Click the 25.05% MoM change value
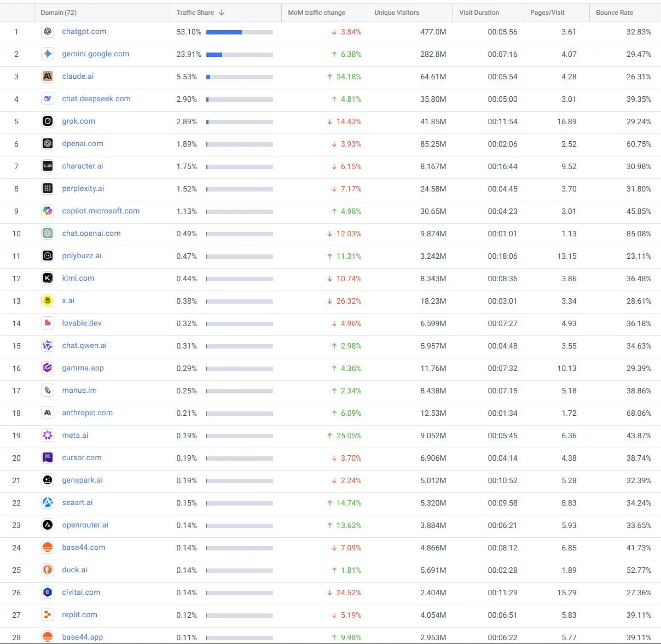 (x=349, y=436)
